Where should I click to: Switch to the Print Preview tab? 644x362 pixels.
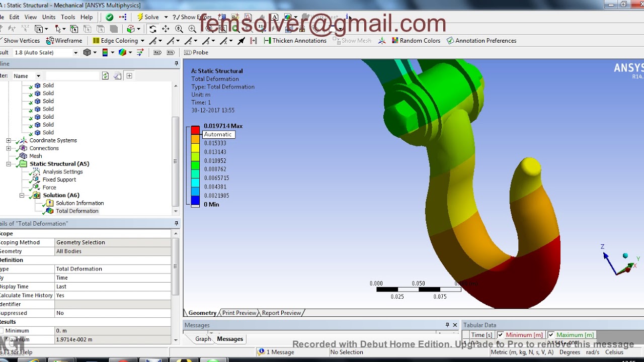tap(239, 313)
